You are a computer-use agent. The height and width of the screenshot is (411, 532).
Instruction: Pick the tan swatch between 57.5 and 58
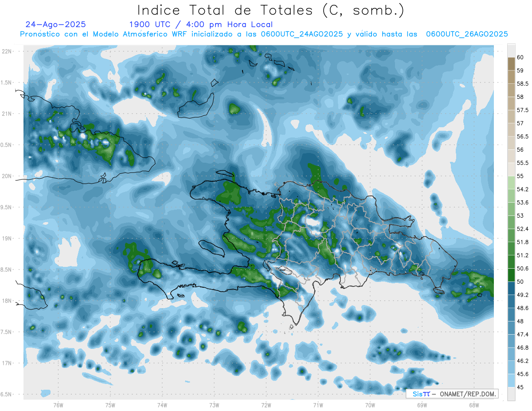pyautogui.click(x=511, y=103)
